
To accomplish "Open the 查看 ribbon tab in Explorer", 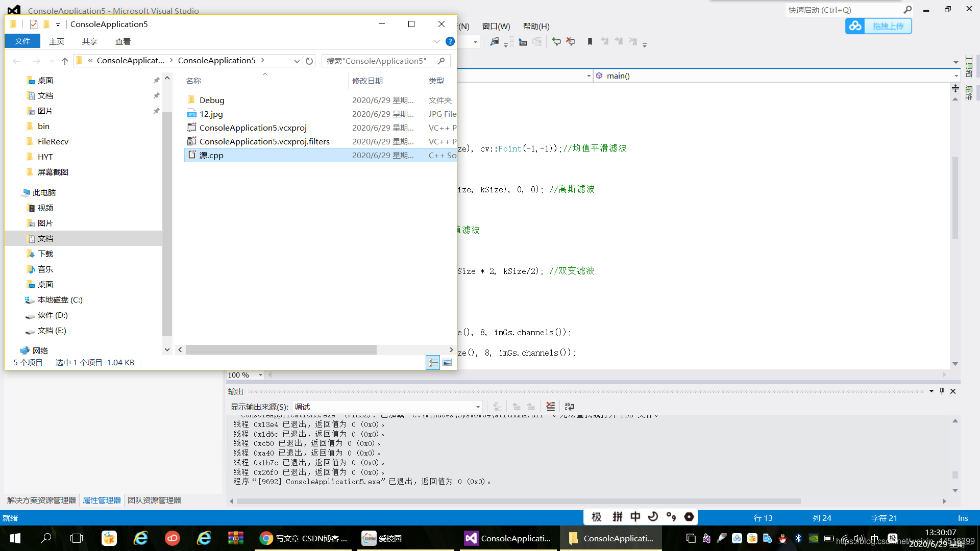I will pyautogui.click(x=123, y=41).
